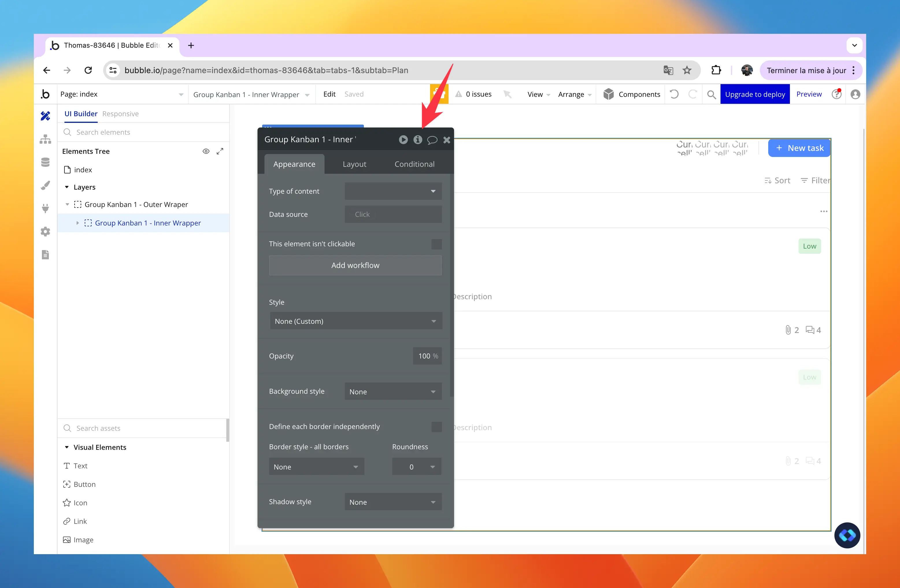Open the 'Background style' dropdown

tap(393, 391)
